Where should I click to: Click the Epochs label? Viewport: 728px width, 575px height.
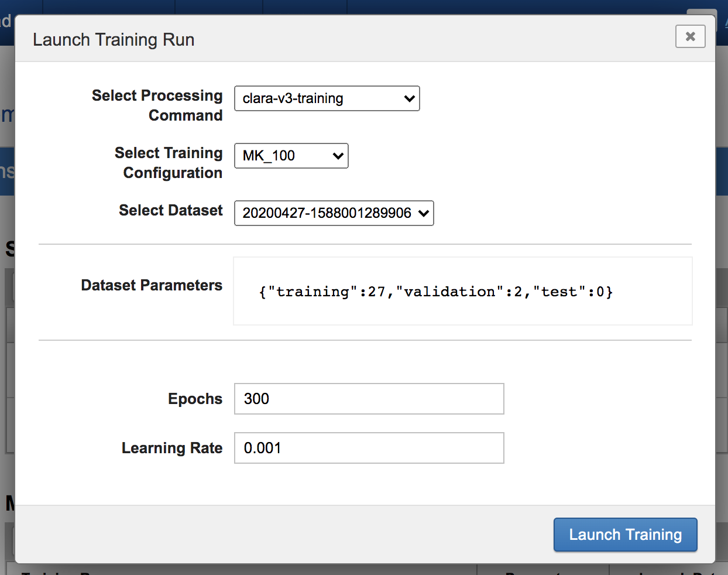coord(195,399)
